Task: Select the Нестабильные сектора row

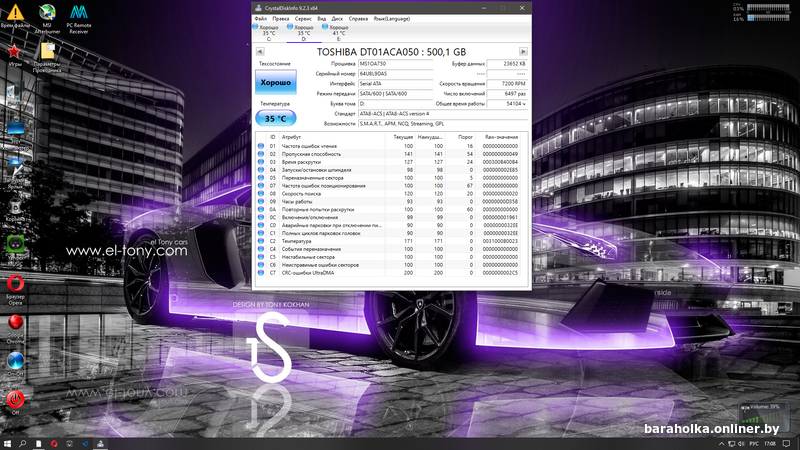Action: 391,257
